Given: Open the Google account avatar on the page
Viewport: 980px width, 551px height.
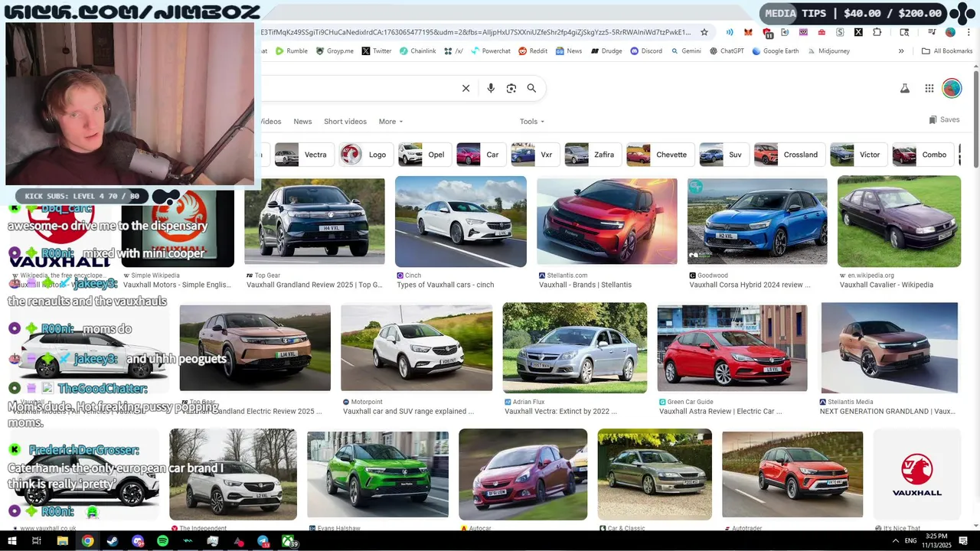Looking at the screenshot, I should [952, 88].
